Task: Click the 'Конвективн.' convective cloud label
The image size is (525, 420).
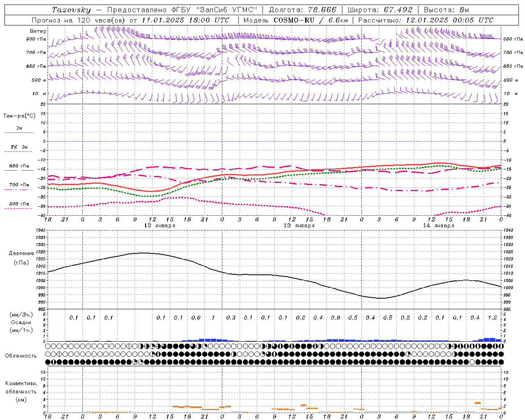Action: [21, 383]
